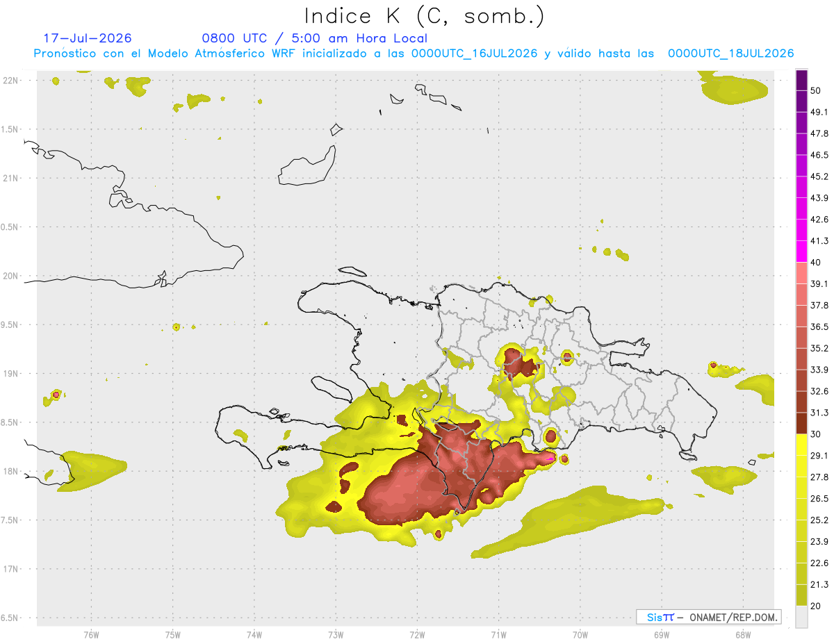
Task: Click the 1.5N latitude label
Action: coord(10,129)
